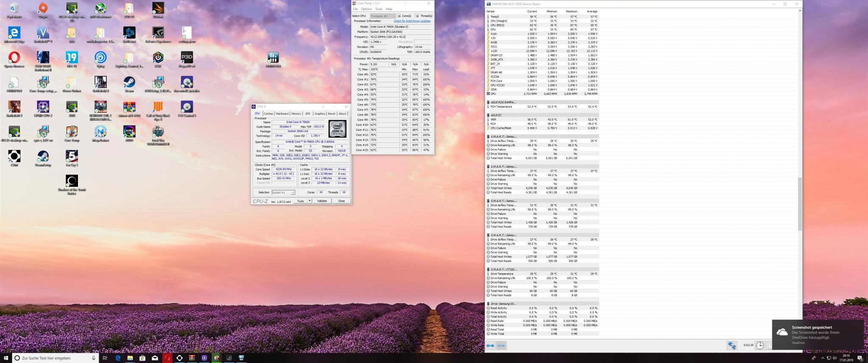Open the Help menu in Core Temp
This screenshot has height=363, width=868.
pos(389,9)
